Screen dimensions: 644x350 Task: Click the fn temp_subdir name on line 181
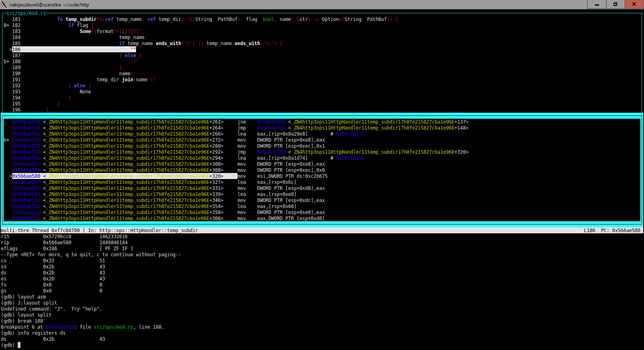coord(81,19)
